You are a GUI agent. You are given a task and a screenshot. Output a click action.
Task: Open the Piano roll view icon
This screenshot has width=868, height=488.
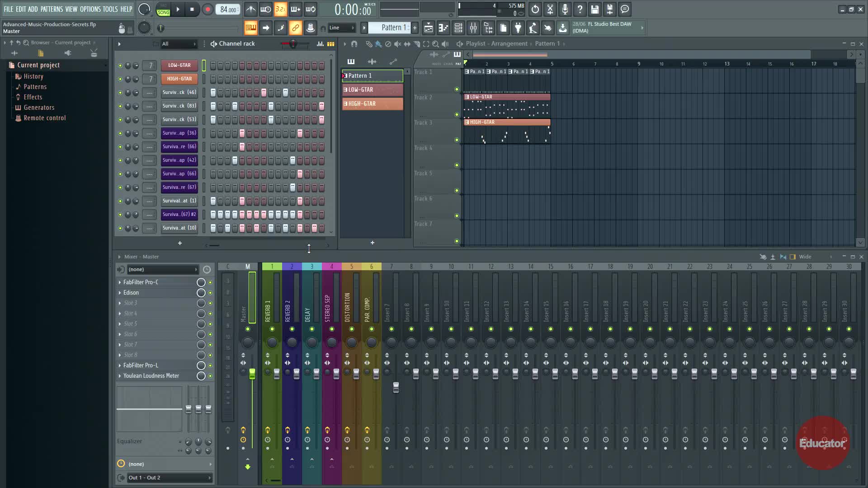pyautogui.click(x=443, y=28)
